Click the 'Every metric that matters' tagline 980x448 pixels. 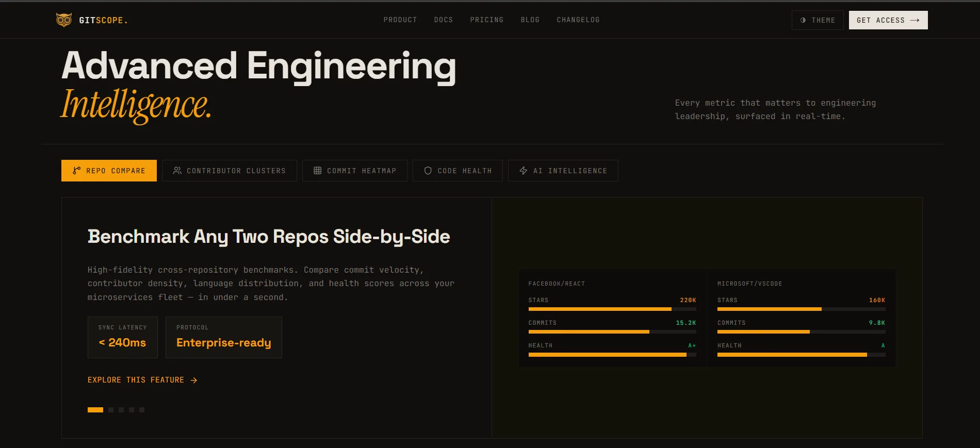[x=775, y=110]
